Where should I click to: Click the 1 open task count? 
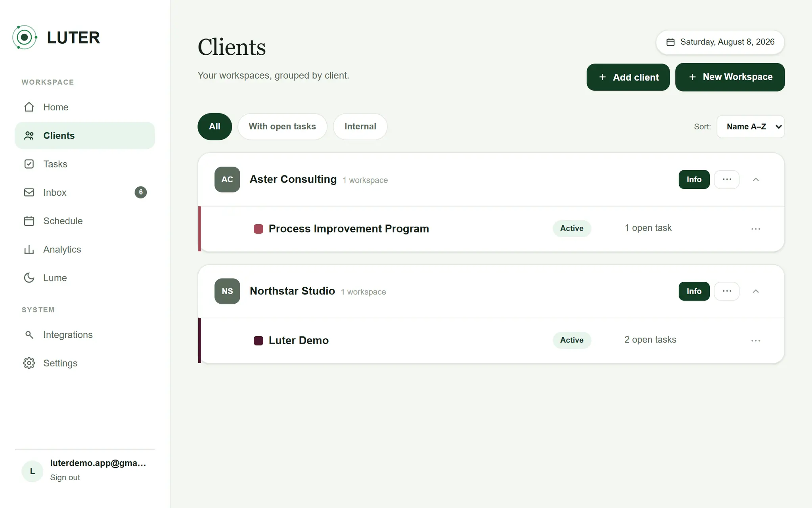[x=648, y=228]
